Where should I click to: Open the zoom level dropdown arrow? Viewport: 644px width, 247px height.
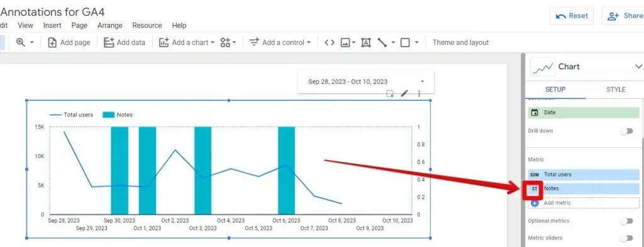click(31, 42)
